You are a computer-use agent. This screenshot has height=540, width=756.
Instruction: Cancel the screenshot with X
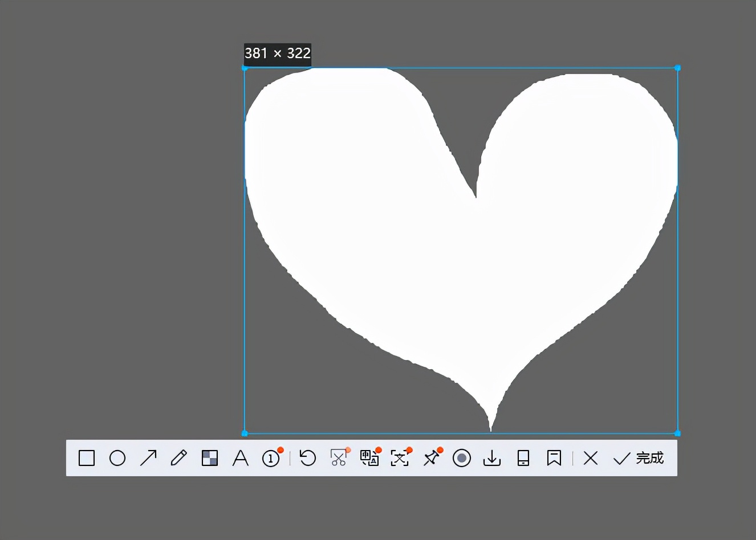tap(591, 458)
